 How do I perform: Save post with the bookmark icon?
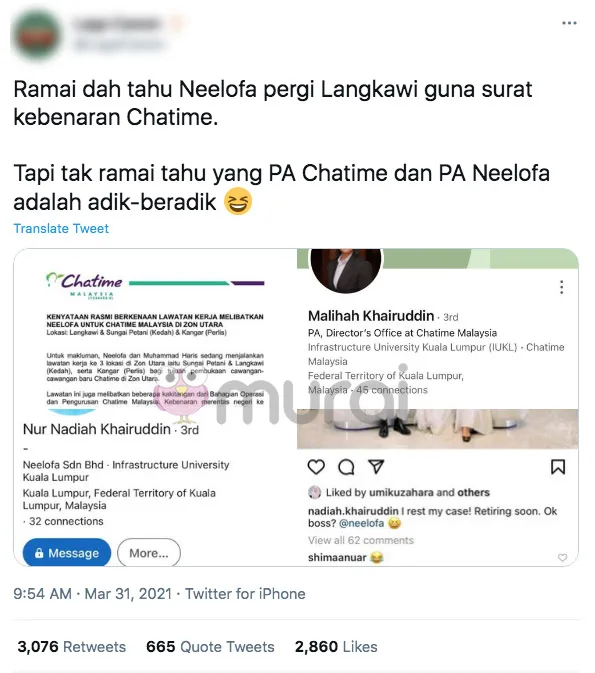pos(558,467)
